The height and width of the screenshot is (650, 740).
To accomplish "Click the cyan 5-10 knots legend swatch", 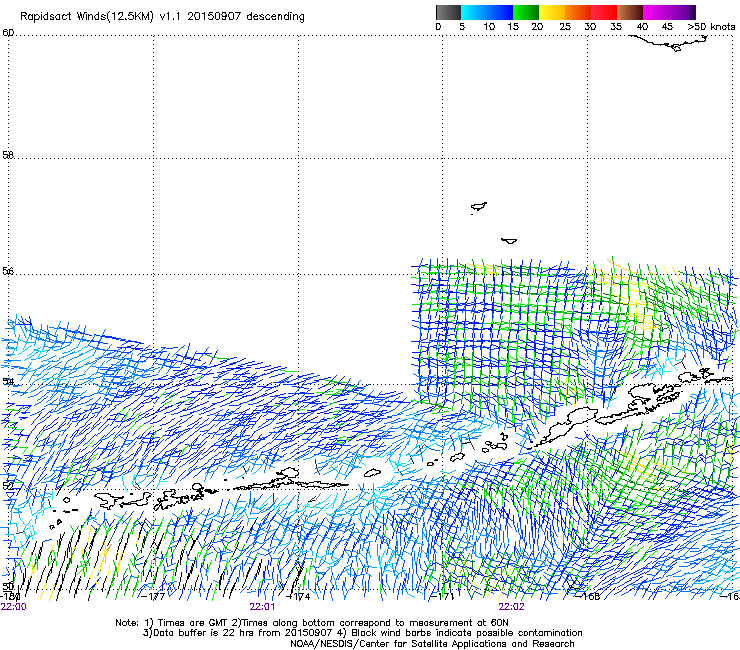I will coord(473,12).
